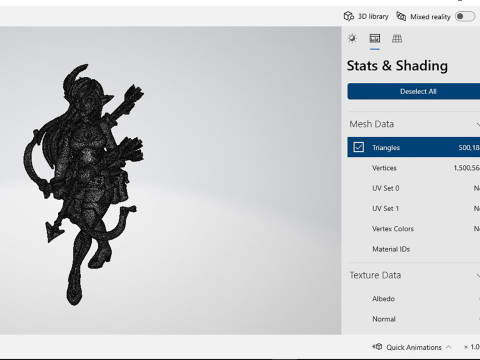This screenshot has width=480, height=360.
Task: Click the Vertices count value
Action: [466, 168]
